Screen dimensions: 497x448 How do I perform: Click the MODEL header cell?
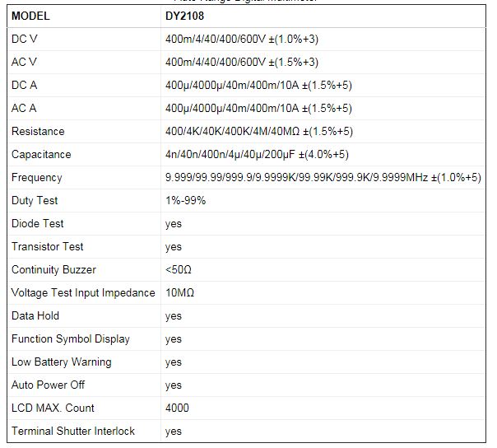[30, 16]
